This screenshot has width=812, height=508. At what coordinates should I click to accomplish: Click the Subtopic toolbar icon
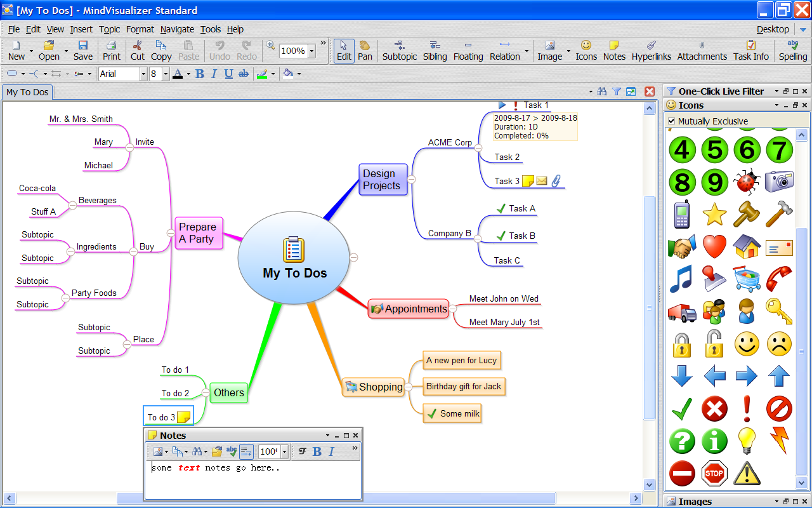pos(399,50)
